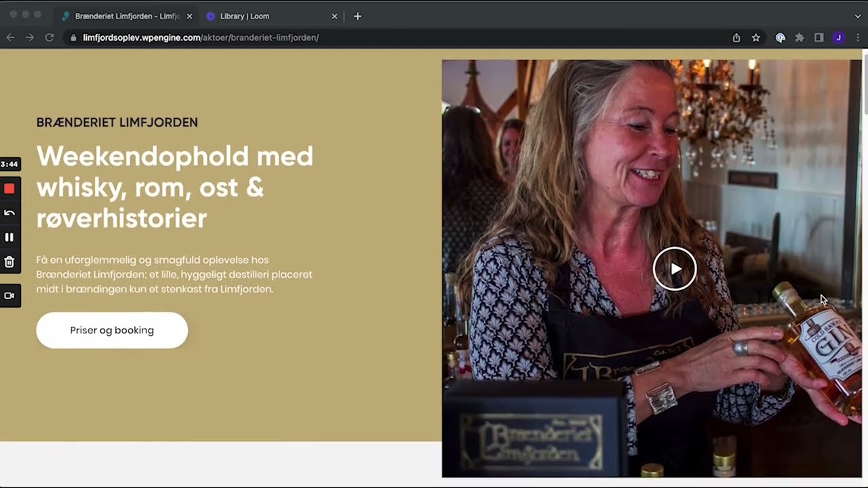This screenshot has width=868, height=488.
Task: View site info via padlock icon
Action: [74, 38]
